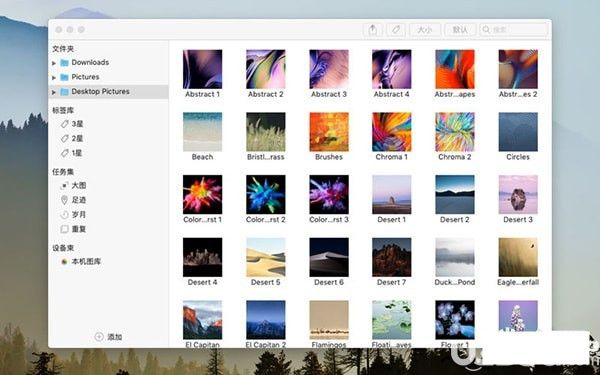Select the Abstr...es 2 thumbnail
The image size is (600, 375).
coord(518,69)
